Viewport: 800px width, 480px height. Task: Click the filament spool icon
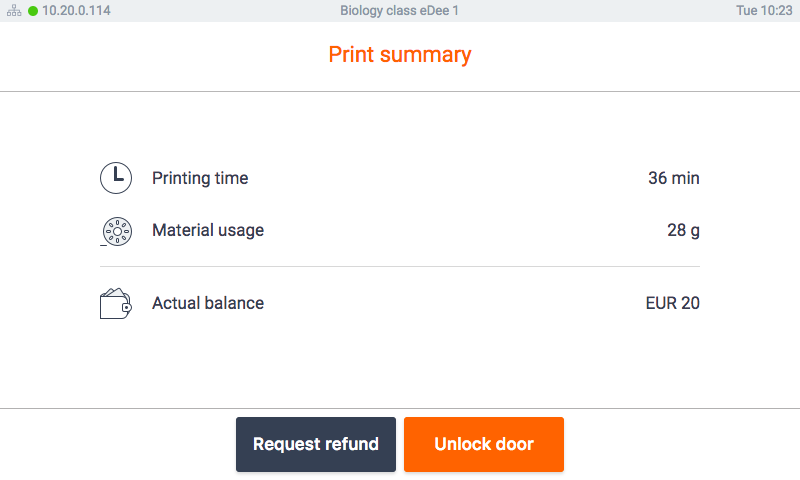coord(116,231)
